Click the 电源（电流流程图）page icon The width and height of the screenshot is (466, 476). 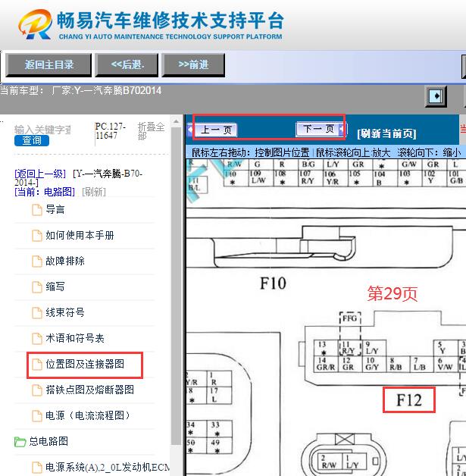coord(37,415)
